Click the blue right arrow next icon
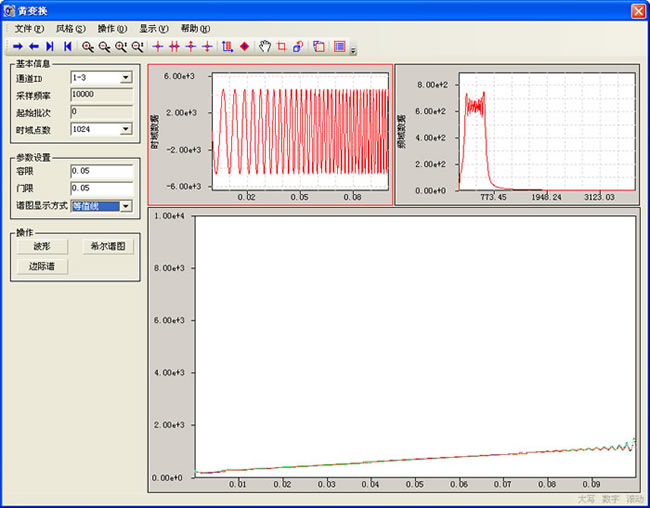650x508 pixels. [x=17, y=46]
